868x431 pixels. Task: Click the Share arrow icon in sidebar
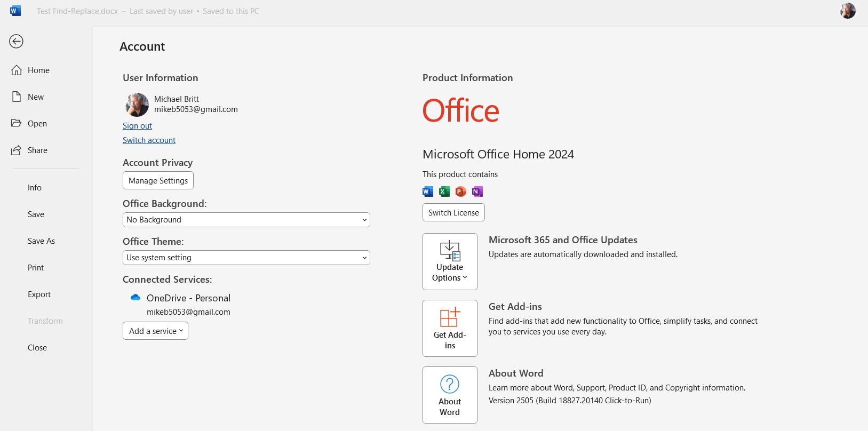pyautogui.click(x=17, y=150)
